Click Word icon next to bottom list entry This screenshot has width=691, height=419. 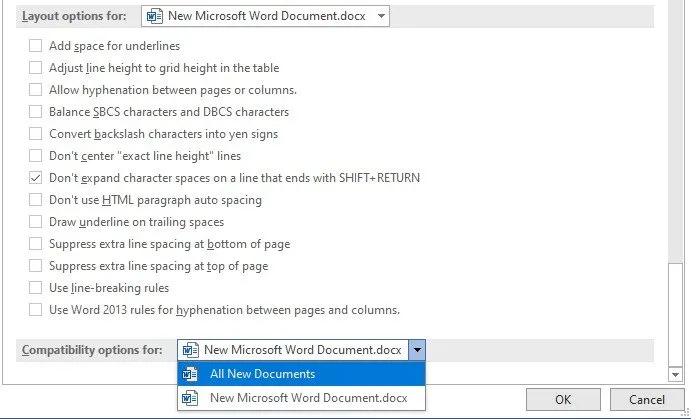pos(191,398)
